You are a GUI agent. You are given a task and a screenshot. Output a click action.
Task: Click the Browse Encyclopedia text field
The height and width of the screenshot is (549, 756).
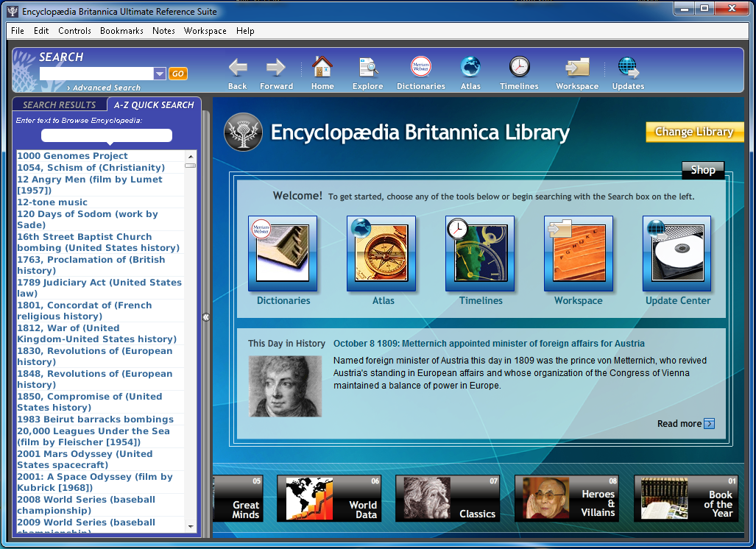(x=107, y=135)
